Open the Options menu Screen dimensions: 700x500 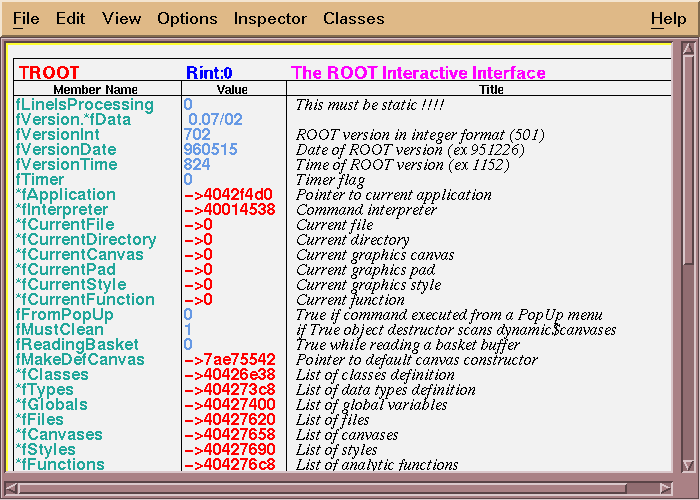click(x=187, y=19)
